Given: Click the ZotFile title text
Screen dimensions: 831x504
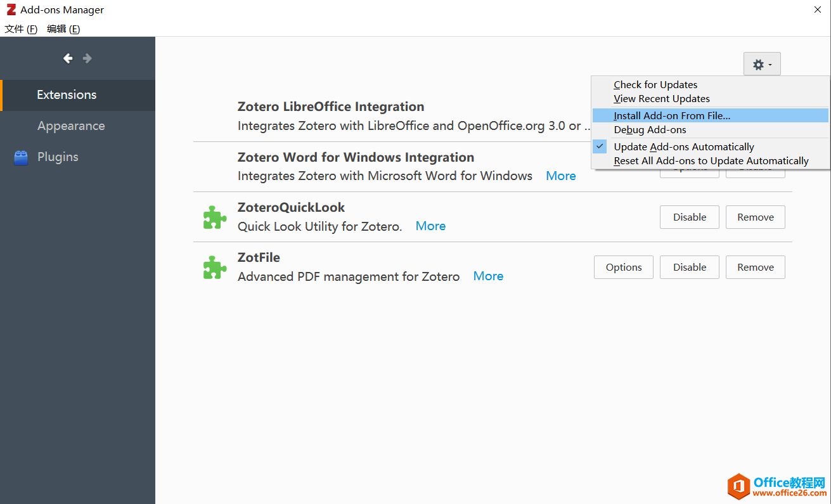Looking at the screenshot, I should (259, 257).
